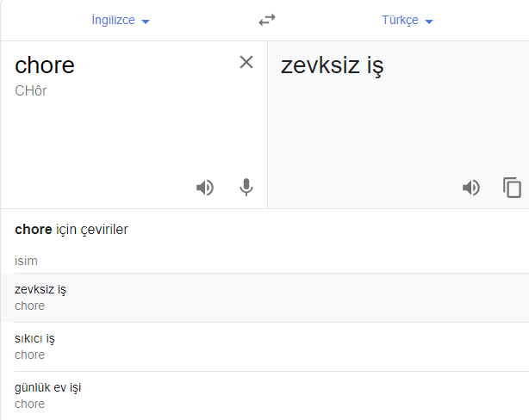Click the arrow next to İngilizce
Viewport: 529px width, 420px height.
pyautogui.click(x=145, y=21)
